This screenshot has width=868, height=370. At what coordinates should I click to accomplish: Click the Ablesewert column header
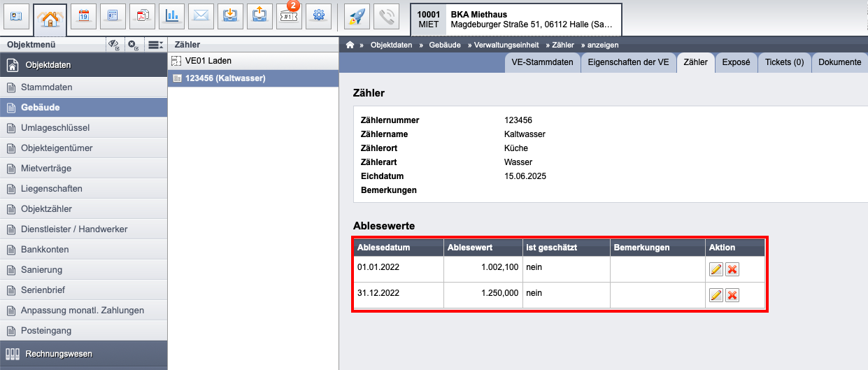[483, 248]
